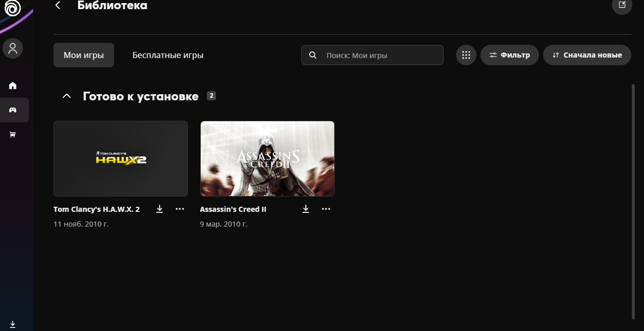Go to Home in sidebar

click(13, 86)
